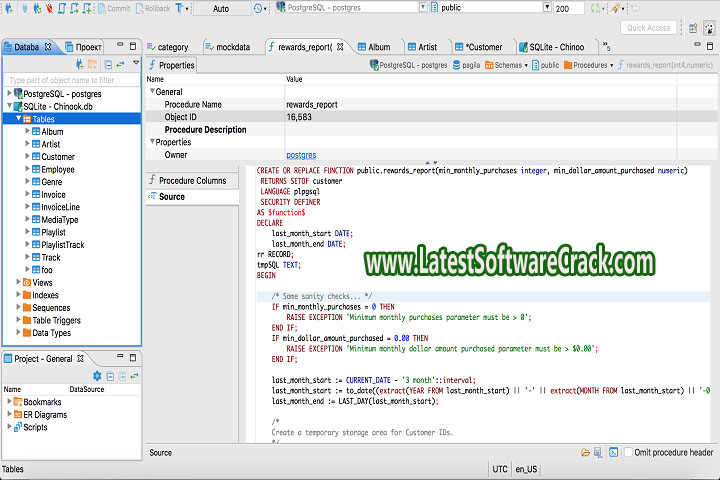
Task: Click the link with editor arrows icon in Project panel
Action: (x=134, y=375)
